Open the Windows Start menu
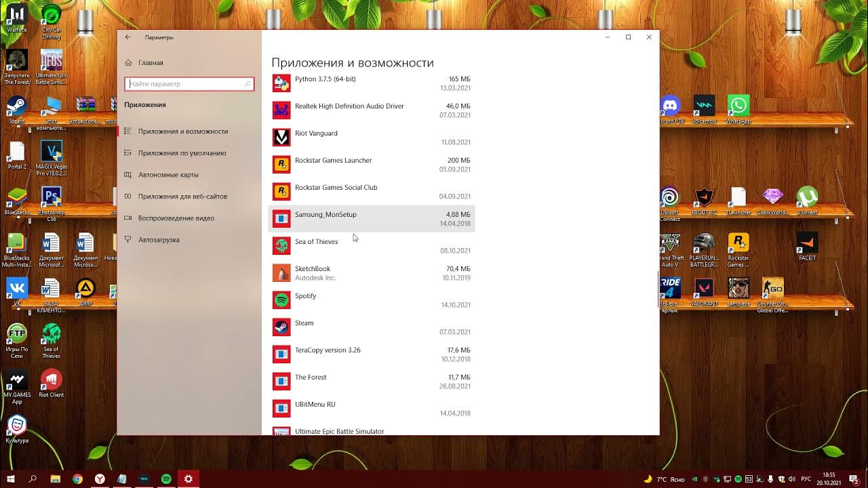The width and height of the screenshot is (868, 488). [x=11, y=479]
